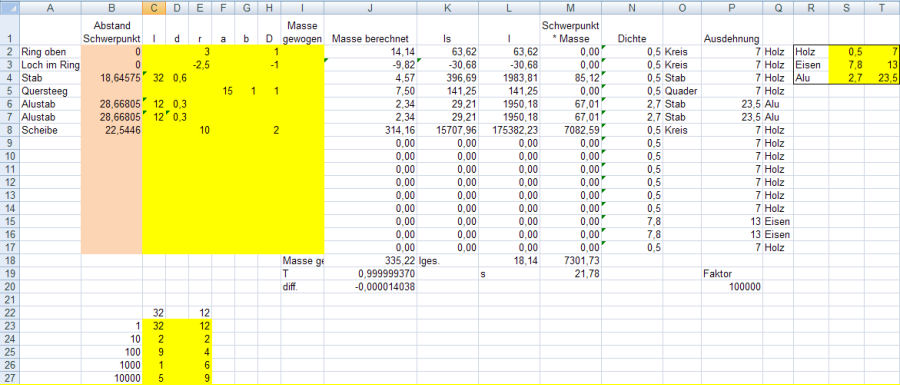Select row 18 header
The image size is (900, 385).
click(x=9, y=261)
